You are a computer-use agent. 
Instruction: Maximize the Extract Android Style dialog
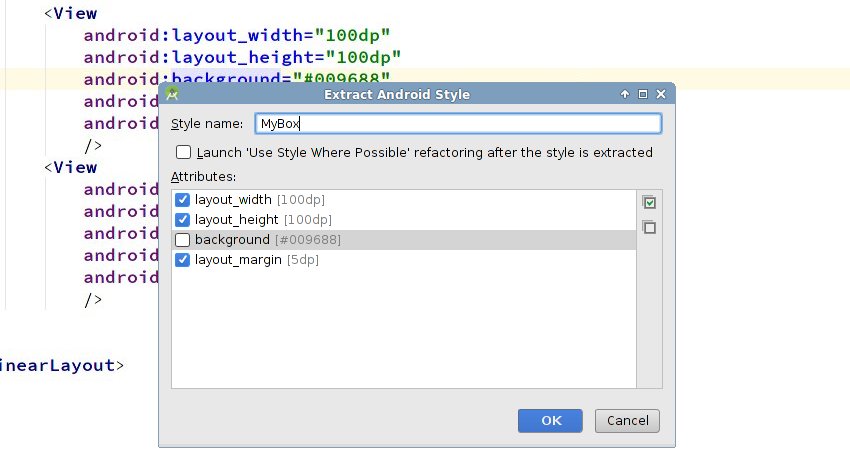coord(643,94)
